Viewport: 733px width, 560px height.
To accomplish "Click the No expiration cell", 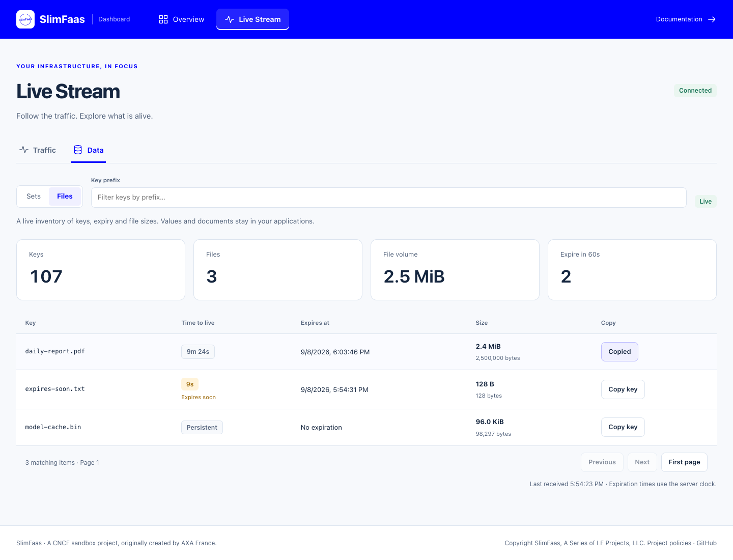I will (x=321, y=428).
